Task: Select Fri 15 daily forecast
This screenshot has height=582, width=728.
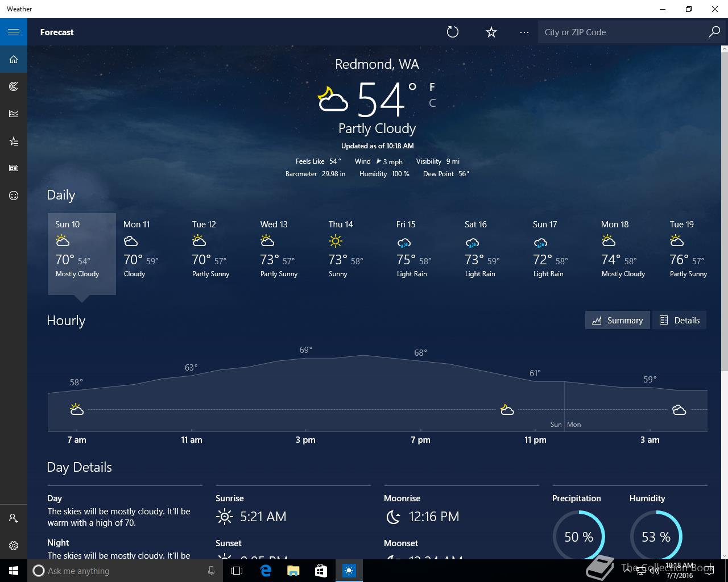Action: [423, 254]
